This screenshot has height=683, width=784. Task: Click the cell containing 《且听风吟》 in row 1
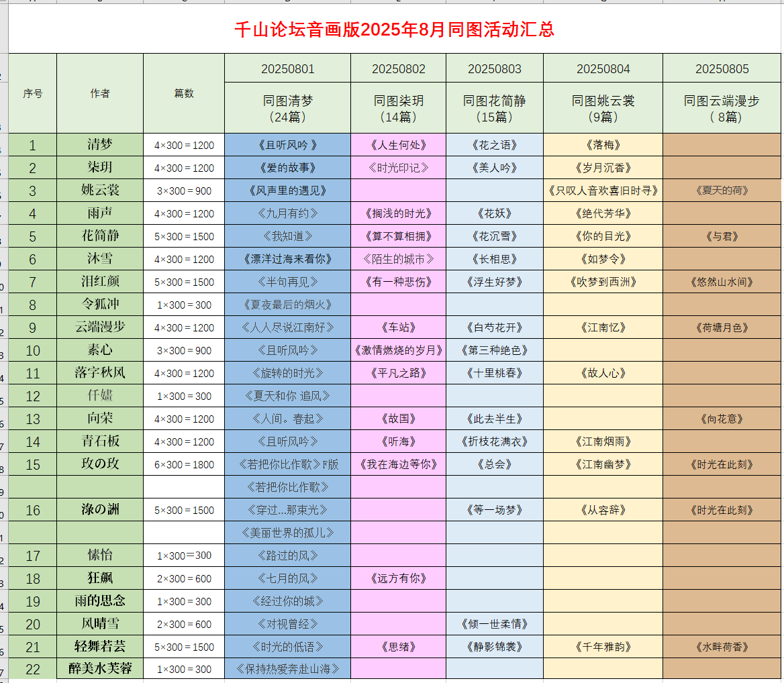287,144
